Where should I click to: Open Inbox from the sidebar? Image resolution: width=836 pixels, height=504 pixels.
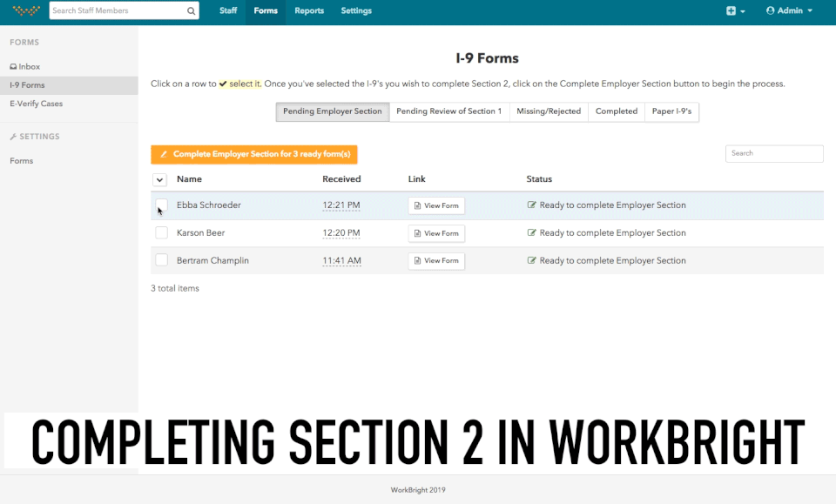(25, 67)
